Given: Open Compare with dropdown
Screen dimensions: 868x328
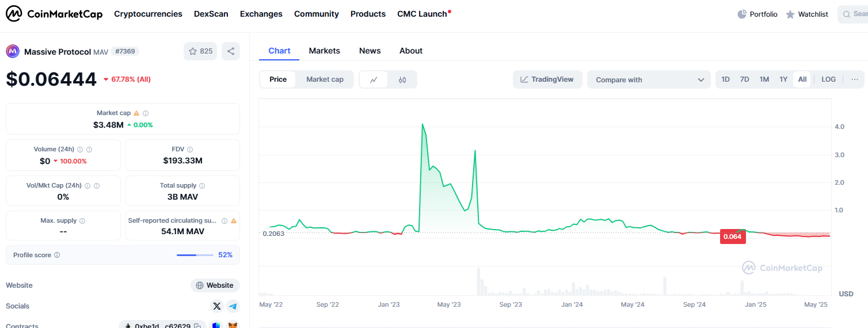Looking at the screenshot, I should click(x=649, y=79).
